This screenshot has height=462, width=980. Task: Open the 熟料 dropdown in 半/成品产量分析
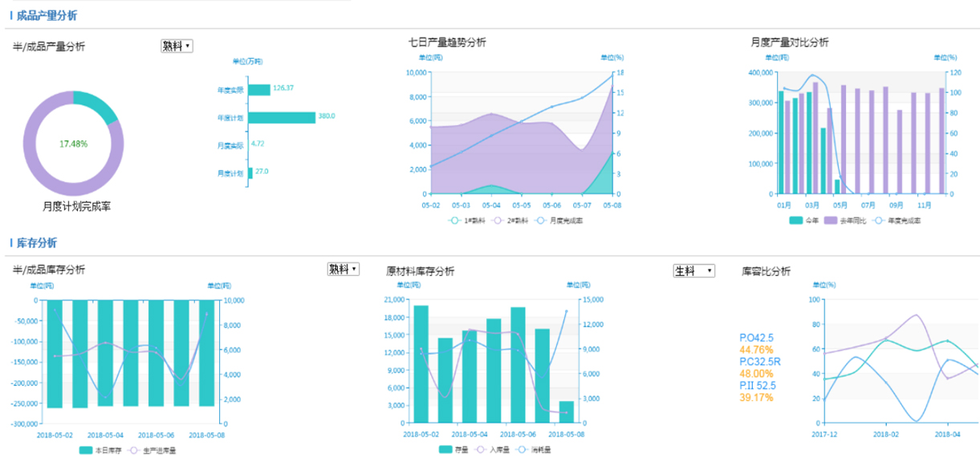(177, 47)
